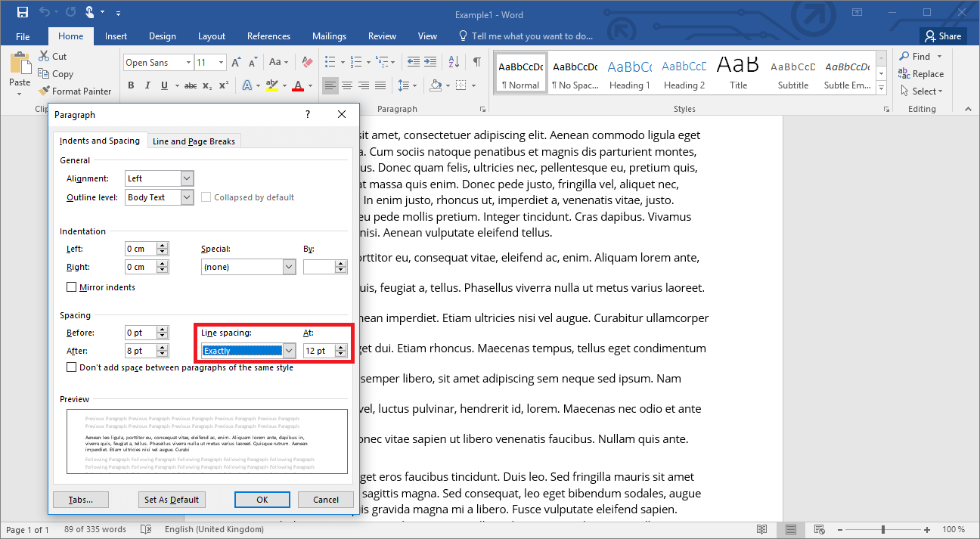This screenshot has height=539, width=980.
Task: Select the subscript icon
Action: 206,85
